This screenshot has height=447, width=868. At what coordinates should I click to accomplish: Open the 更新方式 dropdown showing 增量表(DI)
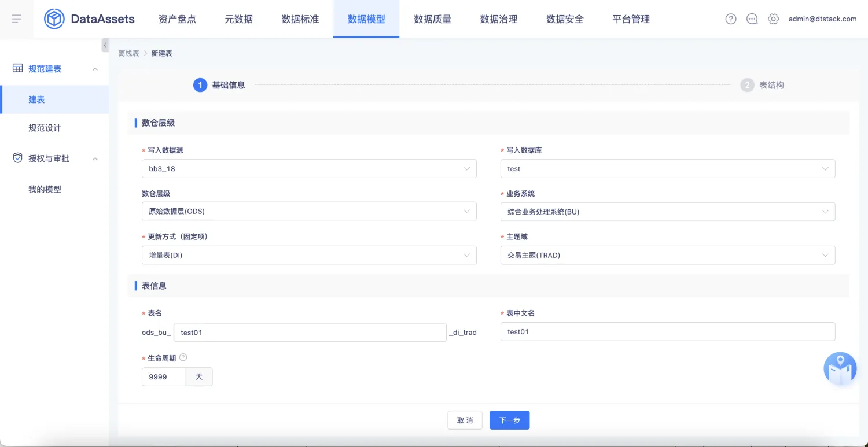[x=309, y=255]
